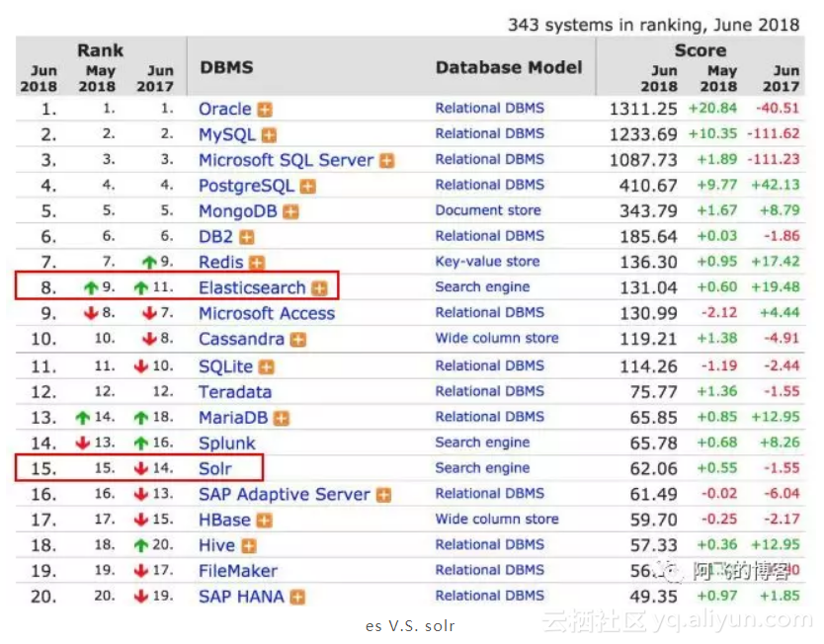Open the Teradata link
824x644 pixels.
[235, 392]
